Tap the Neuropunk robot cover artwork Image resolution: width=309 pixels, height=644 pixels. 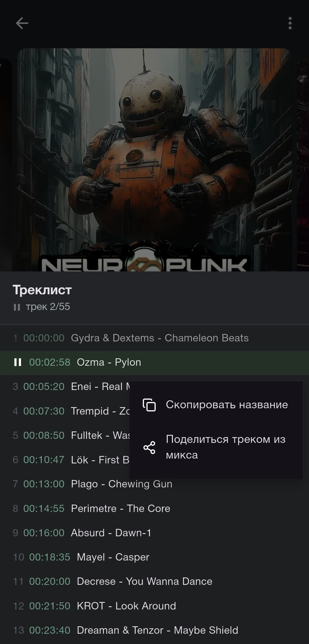coord(154,160)
